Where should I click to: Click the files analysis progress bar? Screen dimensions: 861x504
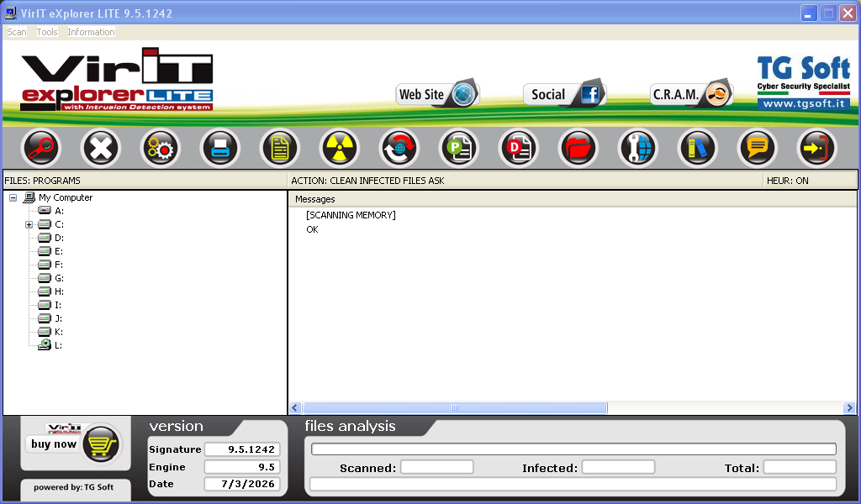coord(573,449)
